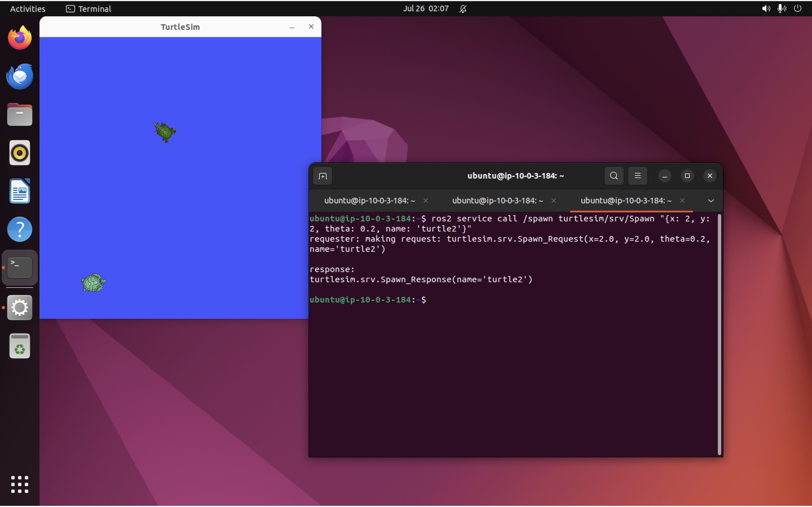Screen dimensions: 812x507
Task: Click the terminal vertical scrollbar
Action: (x=719, y=335)
